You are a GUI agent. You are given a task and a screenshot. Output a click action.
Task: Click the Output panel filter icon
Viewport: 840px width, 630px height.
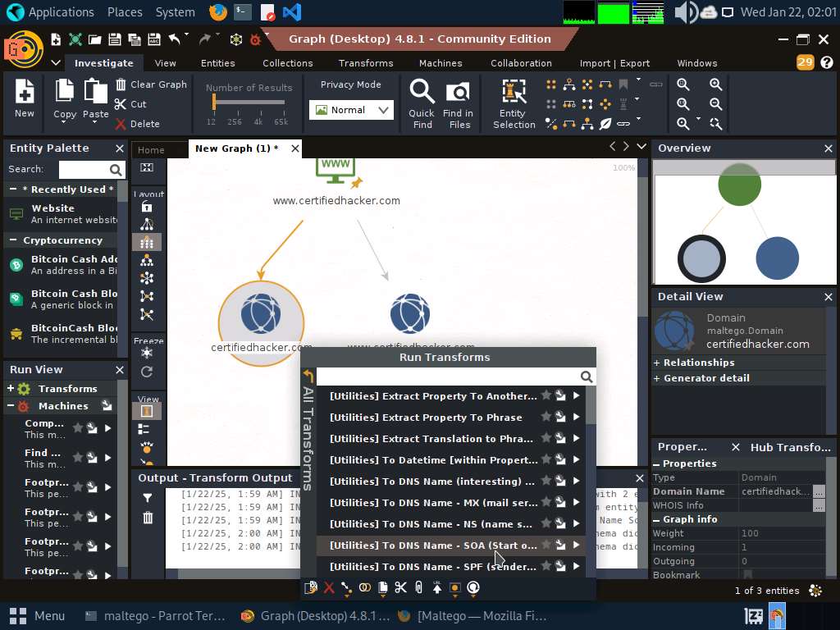pos(148,498)
